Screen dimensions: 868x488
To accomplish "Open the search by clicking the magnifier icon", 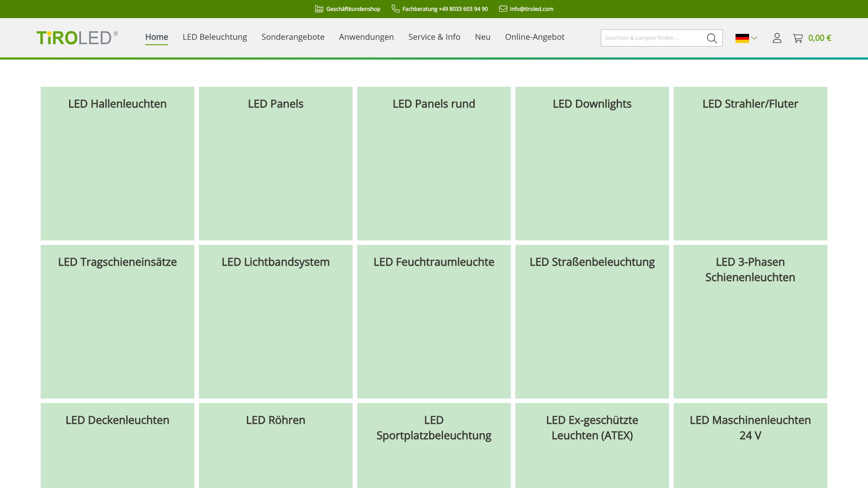I will [x=712, y=38].
